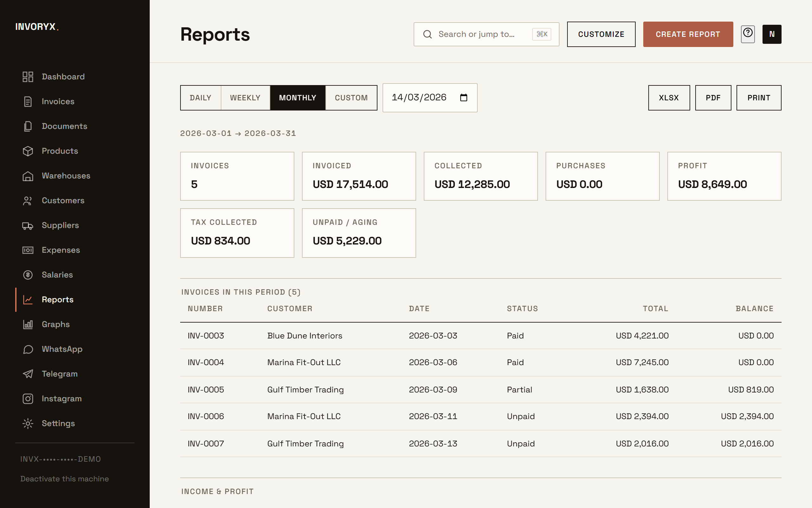Viewport: 812px width, 508px height.
Task: Click the Print button
Action: tap(759, 98)
